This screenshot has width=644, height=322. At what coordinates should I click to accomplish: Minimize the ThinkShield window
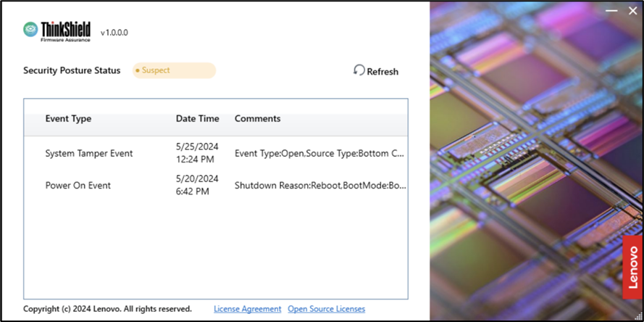pyautogui.click(x=611, y=11)
